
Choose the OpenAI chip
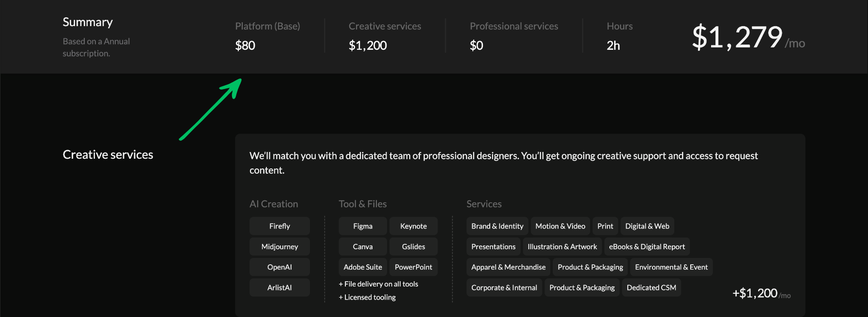point(279,267)
